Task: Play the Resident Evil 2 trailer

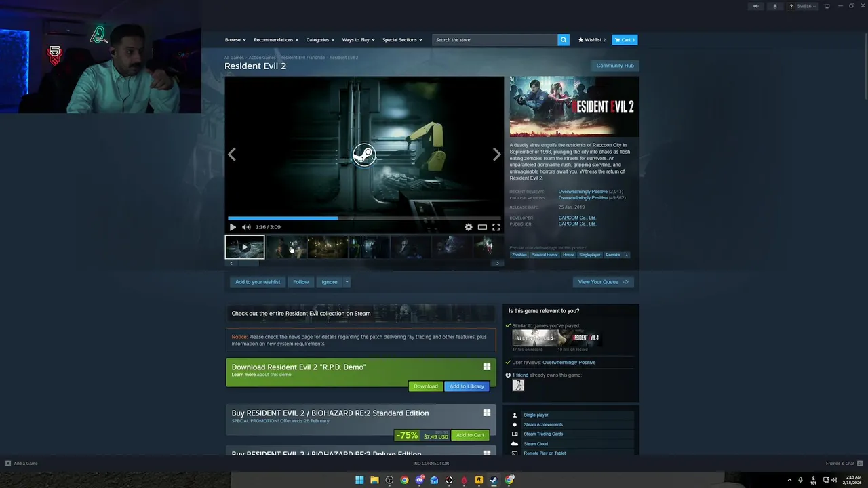Action: [233, 227]
